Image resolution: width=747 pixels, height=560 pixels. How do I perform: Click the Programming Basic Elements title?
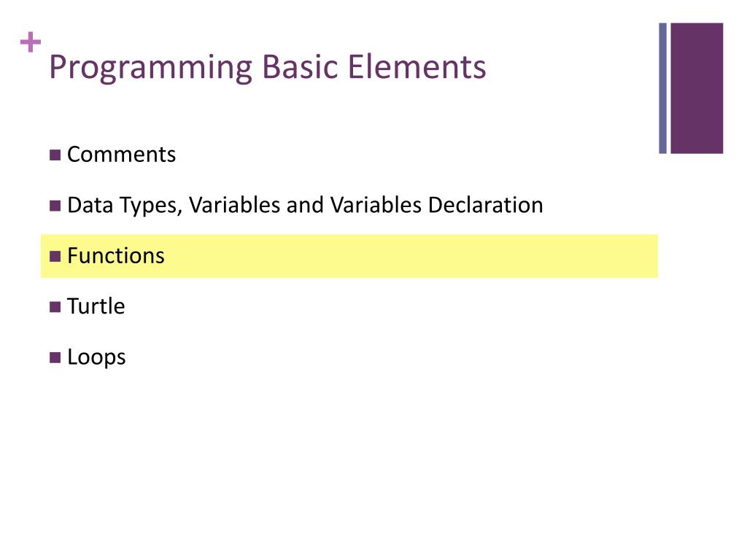267,67
